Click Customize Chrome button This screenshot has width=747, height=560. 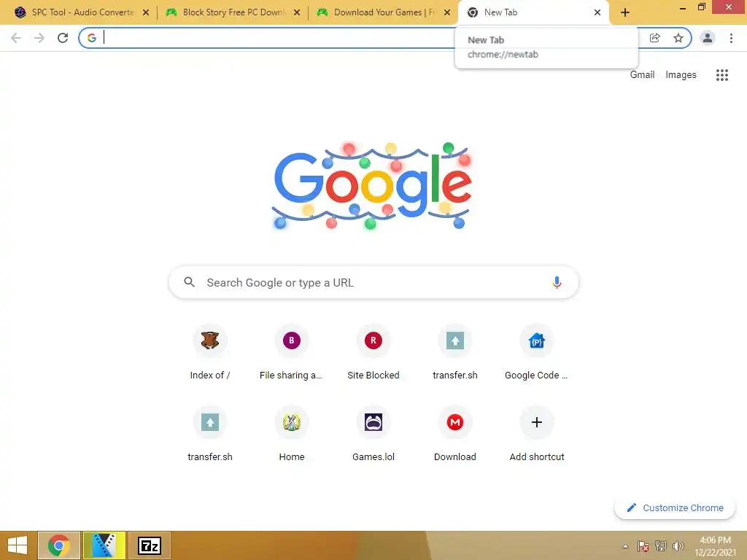tap(675, 507)
